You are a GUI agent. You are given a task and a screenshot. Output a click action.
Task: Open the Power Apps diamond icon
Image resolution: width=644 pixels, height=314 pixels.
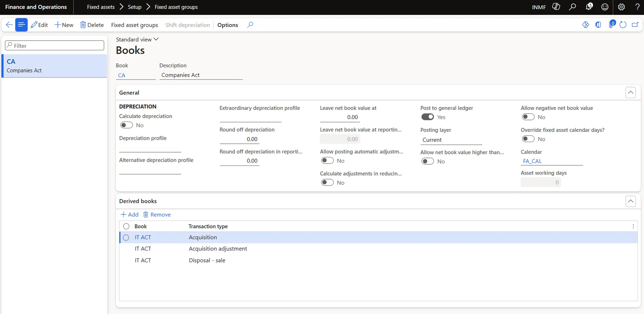pyautogui.click(x=586, y=25)
